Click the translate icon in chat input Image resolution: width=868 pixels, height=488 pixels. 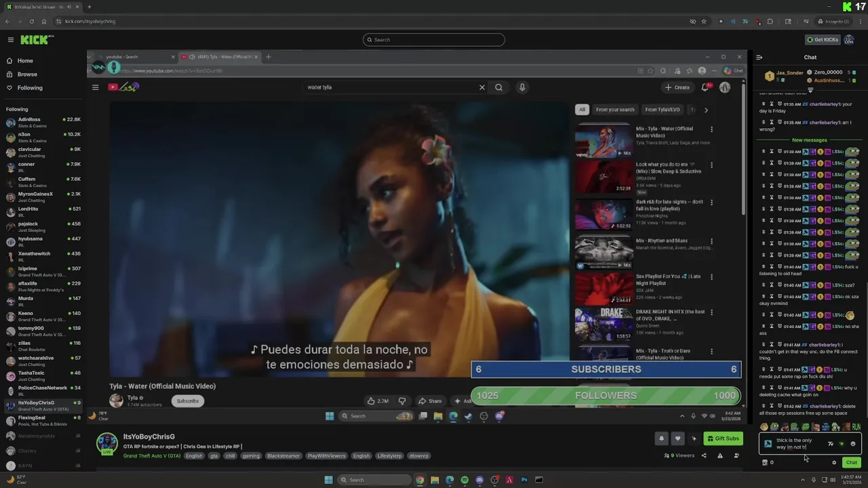[830, 444]
